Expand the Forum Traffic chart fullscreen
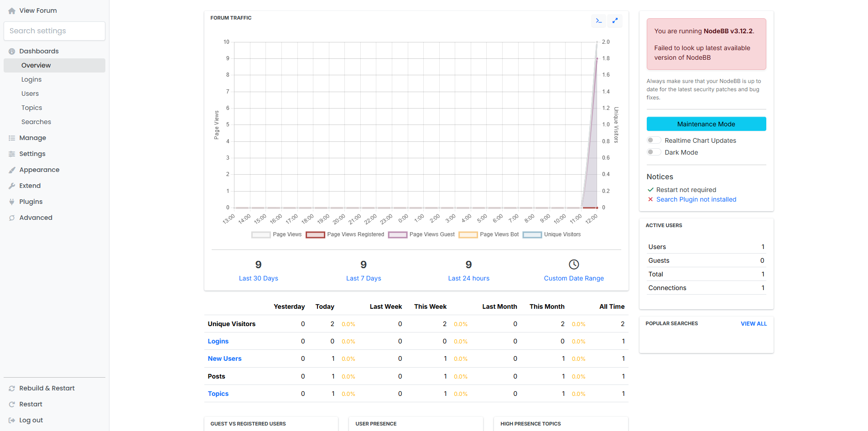Viewport: 868px width, 431px height. tap(615, 21)
